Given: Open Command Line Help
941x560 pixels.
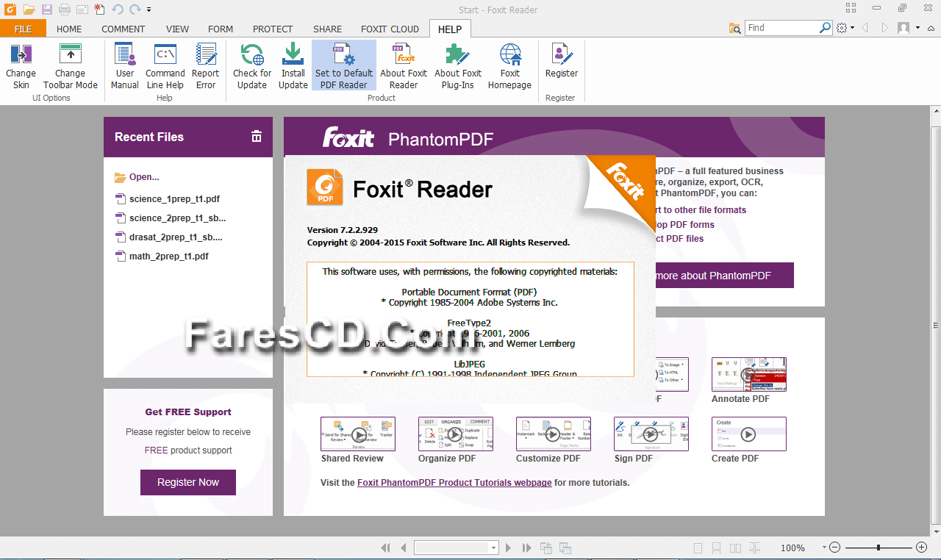Looking at the screenshot, I should [x=165, y=66].
